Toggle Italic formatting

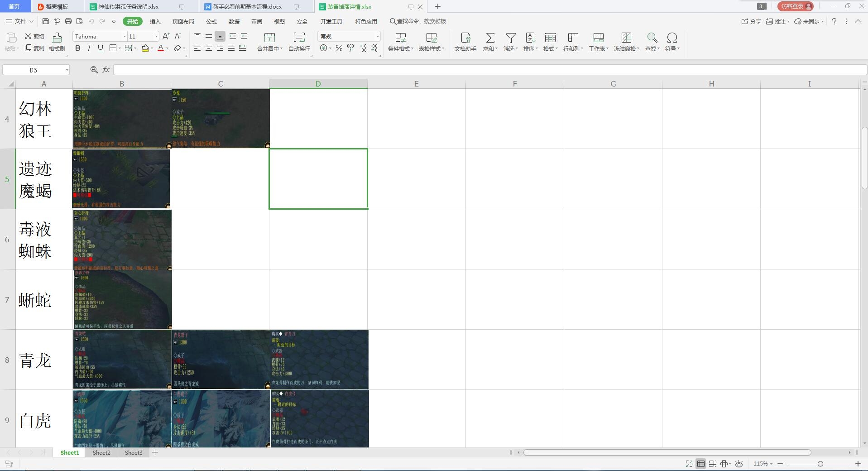click(89, 48)
